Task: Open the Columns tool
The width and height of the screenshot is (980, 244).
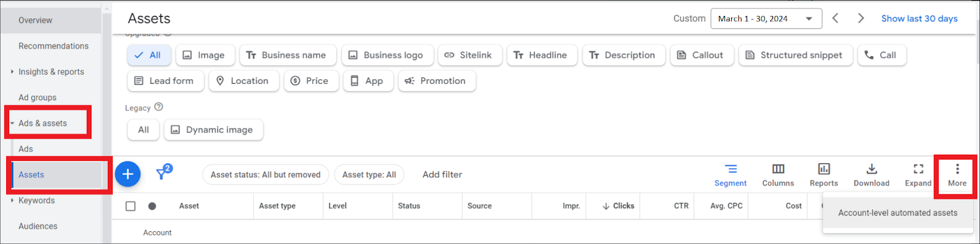Action: coord(778,175)
